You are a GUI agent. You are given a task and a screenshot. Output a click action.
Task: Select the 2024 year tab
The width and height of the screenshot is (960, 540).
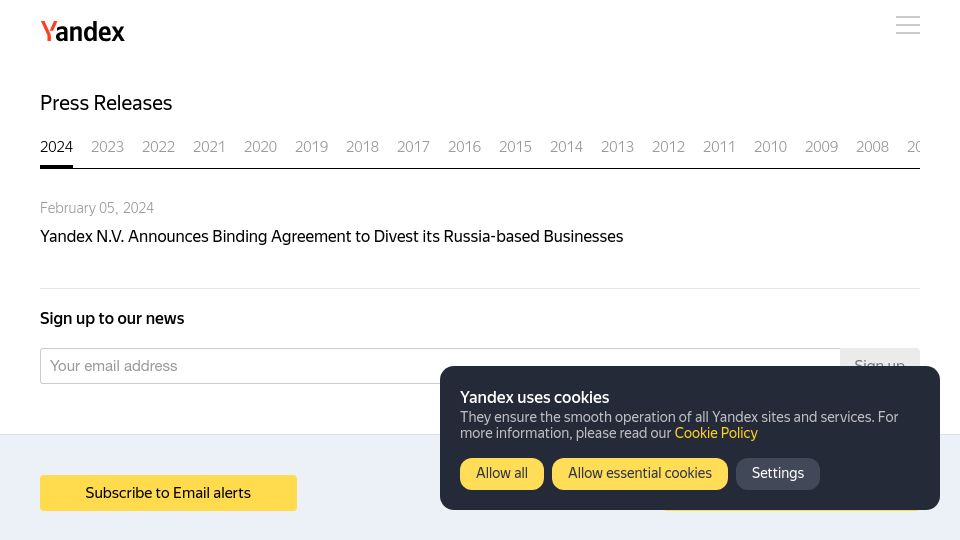[56, 147]
